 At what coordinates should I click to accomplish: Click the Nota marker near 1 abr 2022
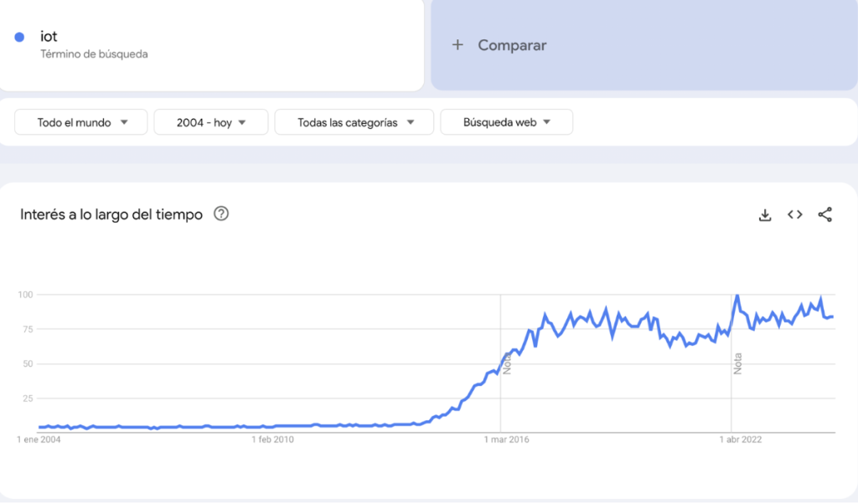click(x=738, y=363)
